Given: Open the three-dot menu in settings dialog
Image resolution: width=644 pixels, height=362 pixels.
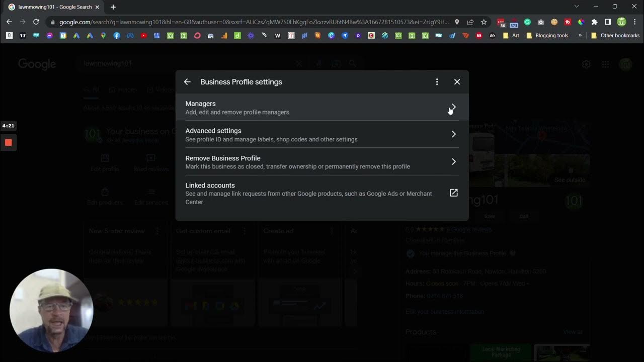Looking at the screenshot, I should [x=437, y=82].
